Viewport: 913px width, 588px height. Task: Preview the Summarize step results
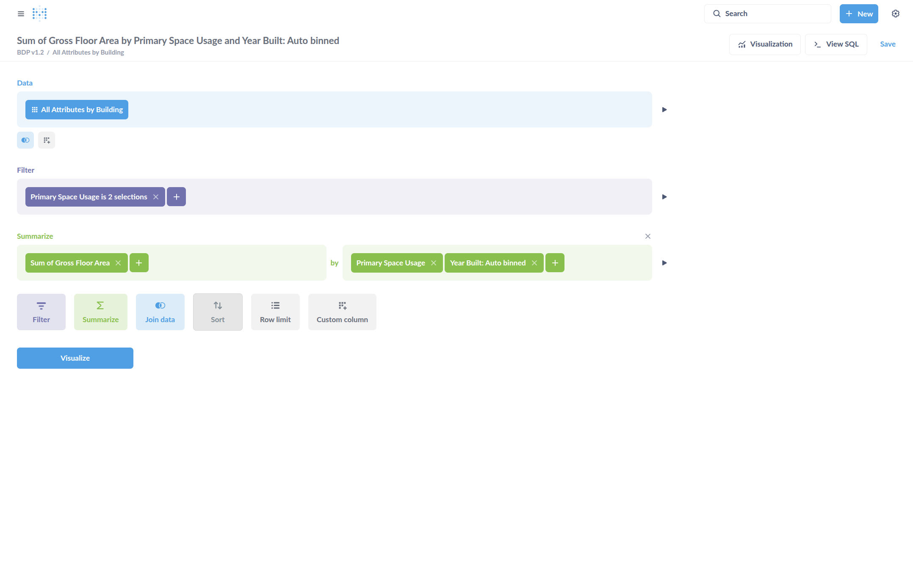point(664,263)
